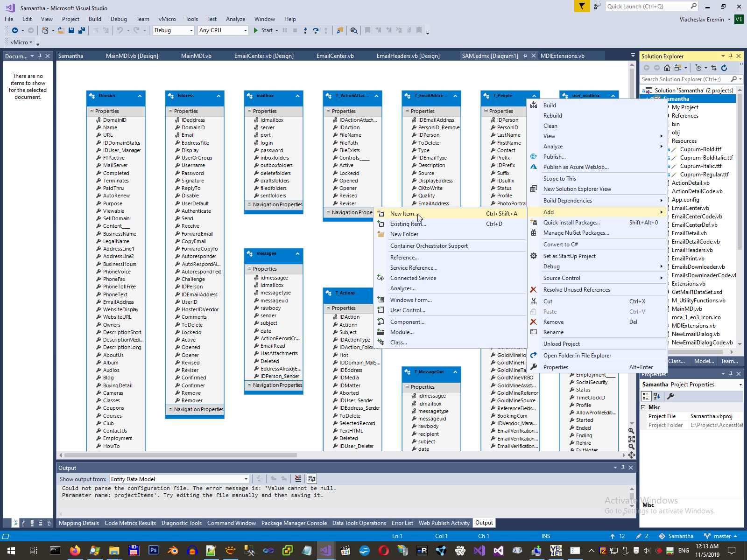
Task: Click the Home icon in Solution Explorer
Action: 667,68
